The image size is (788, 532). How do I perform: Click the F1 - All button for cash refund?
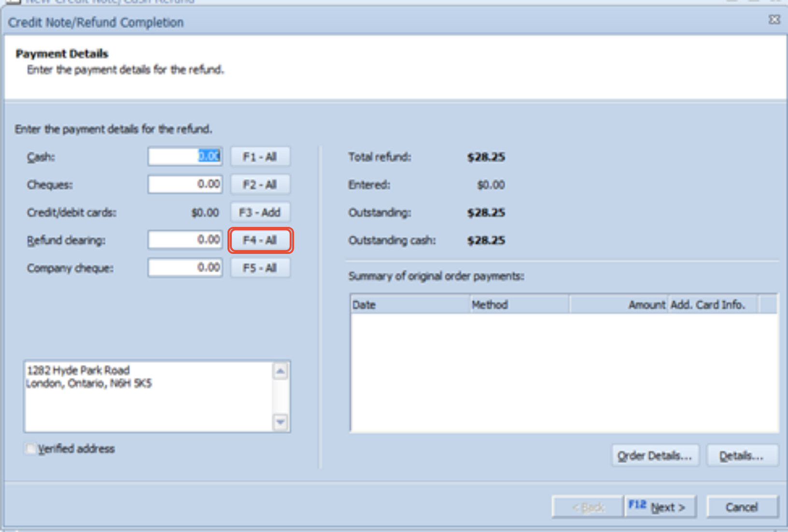pos(260,155)
